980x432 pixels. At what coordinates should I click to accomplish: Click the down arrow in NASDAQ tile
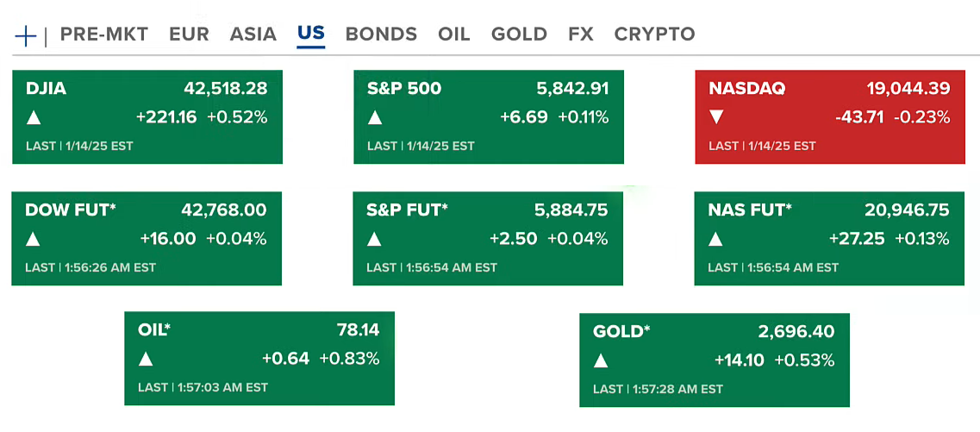(716, 117)
